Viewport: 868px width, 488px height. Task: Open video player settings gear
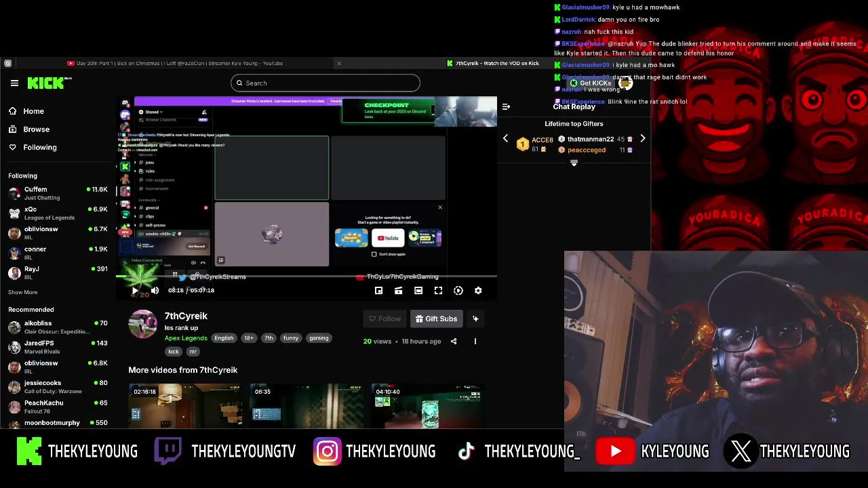point(478,291)
